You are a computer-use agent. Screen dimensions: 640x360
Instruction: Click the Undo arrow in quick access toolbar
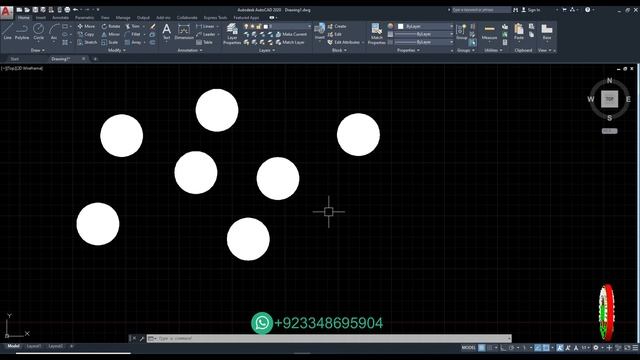[x=76, y=9]
